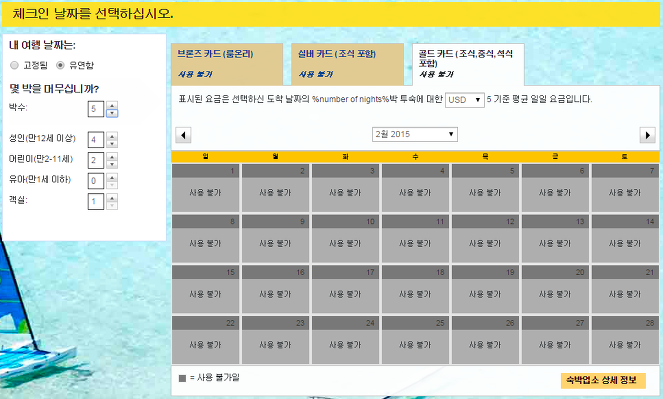
Task: Select calendar day 10 cell
Action: 345,239
